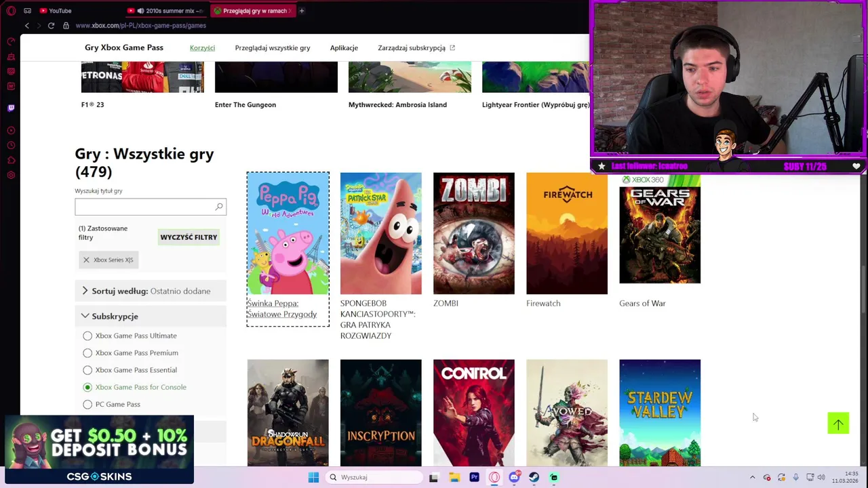This screenshot has width=868, height=488.
Task: Open the Mythwrecked: Ambrosia Island title
Action: coord(397,105)
